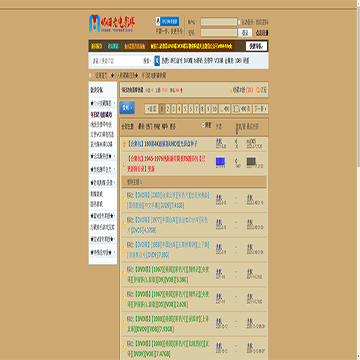Click pinned arrow icon of the 1945-1979 thread
Screen dimensions: 360x360
click(124, 164)
